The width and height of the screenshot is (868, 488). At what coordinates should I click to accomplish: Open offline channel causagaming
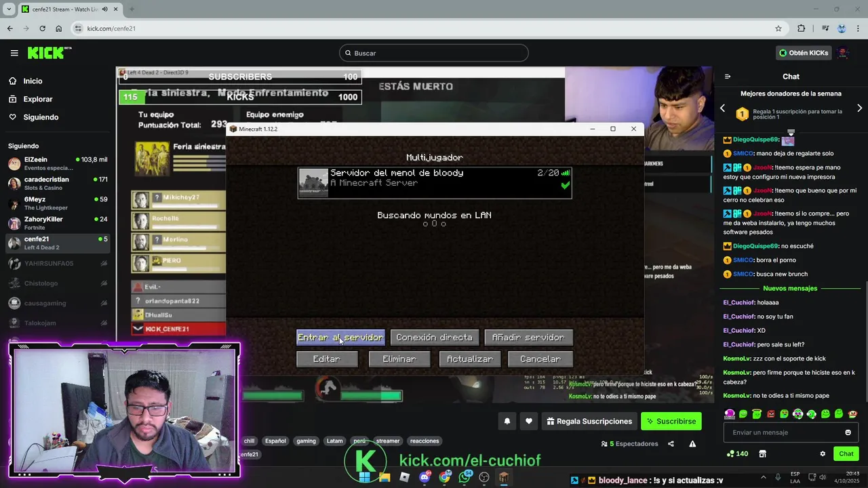coord(58,303)
